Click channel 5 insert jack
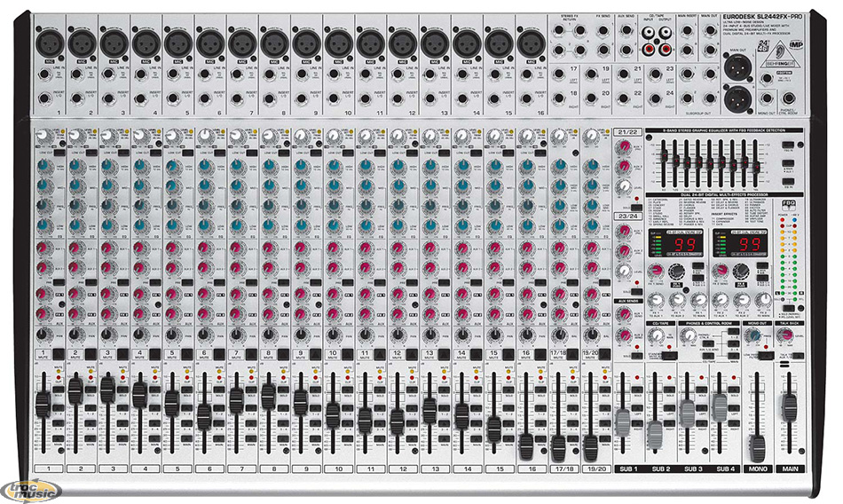The width and height of the screenshot is (843, 504). pos(172,98)
